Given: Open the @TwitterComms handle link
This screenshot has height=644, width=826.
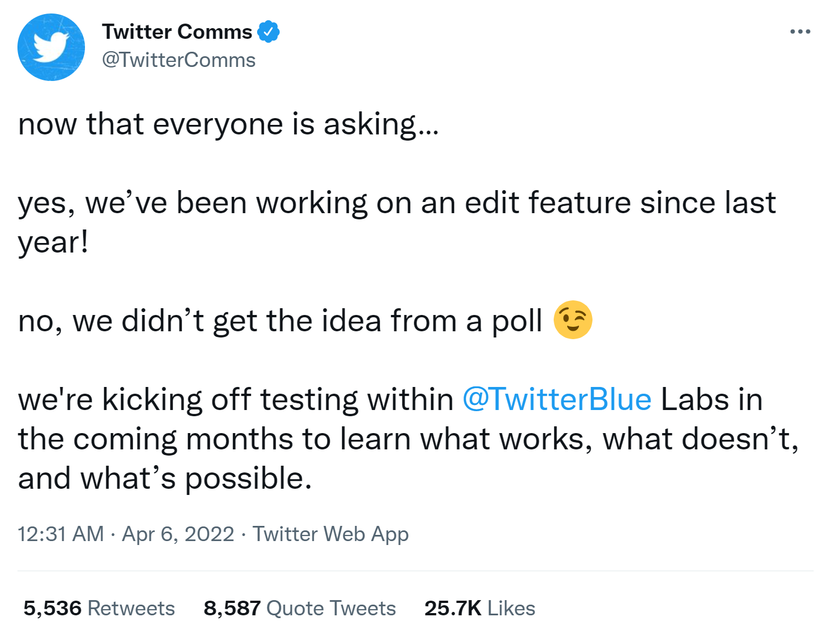Looking at the screenshot, I should [178, 60].
